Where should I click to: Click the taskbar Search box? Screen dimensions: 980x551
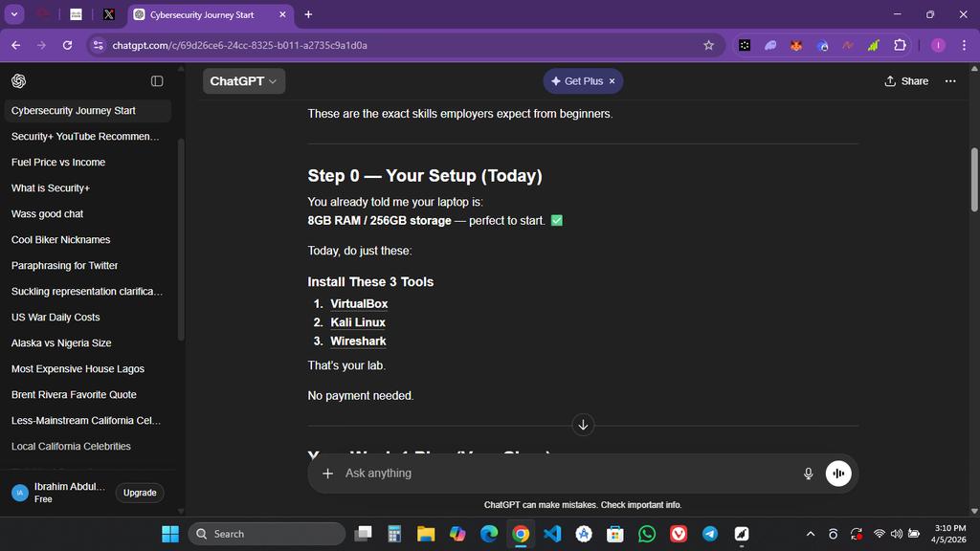tap(267, 534)
